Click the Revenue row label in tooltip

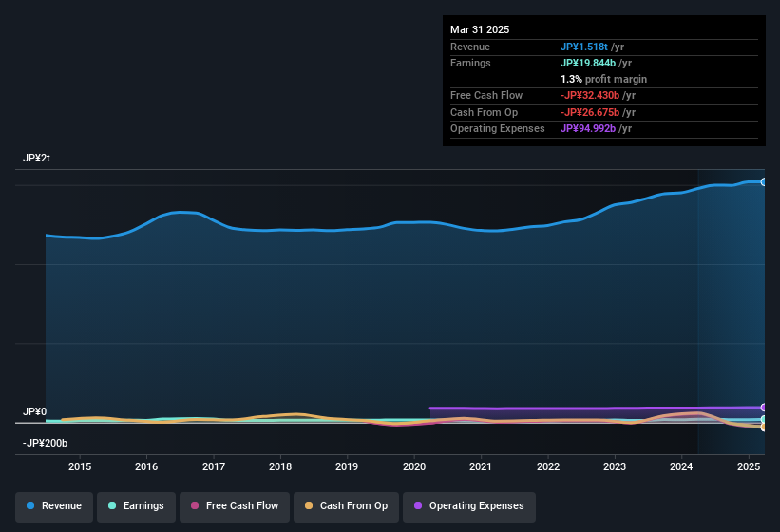pos(470,47)
